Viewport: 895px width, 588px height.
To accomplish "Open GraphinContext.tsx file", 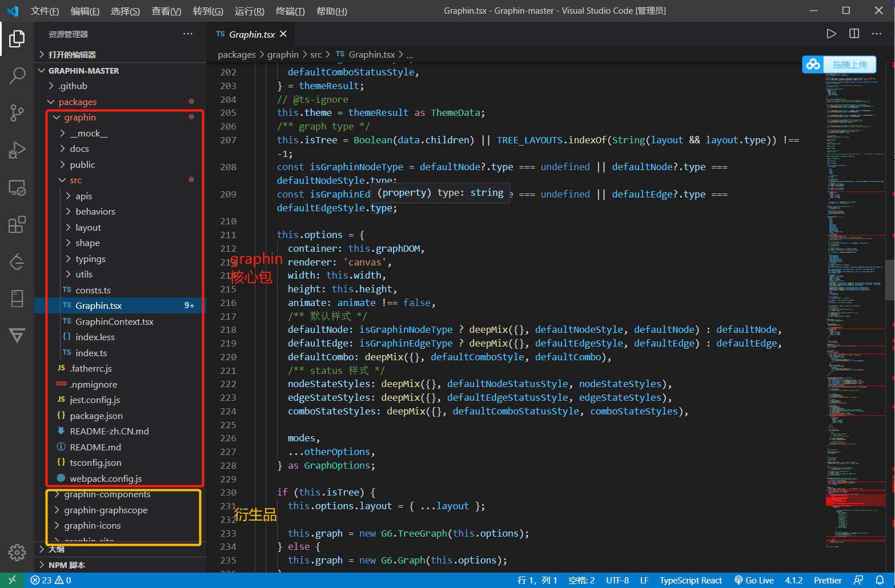I will [x=120, y=321].
